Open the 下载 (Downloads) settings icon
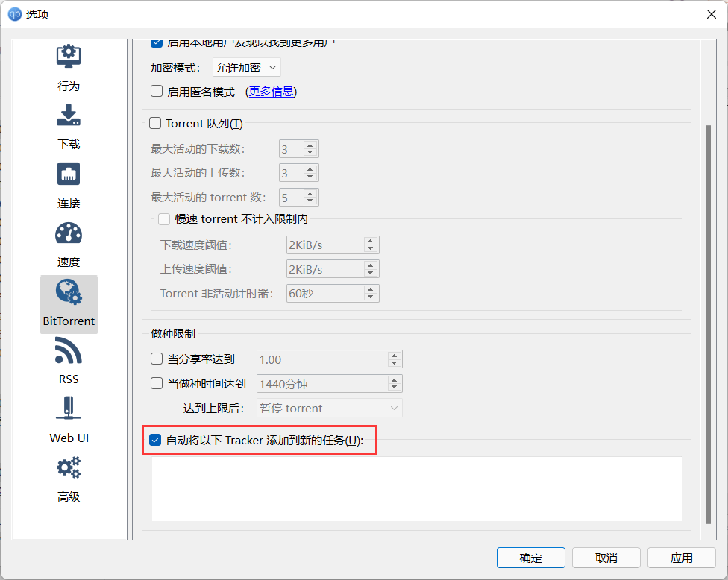728x580 pixels. pyautogui.click(x=69, y=115)
